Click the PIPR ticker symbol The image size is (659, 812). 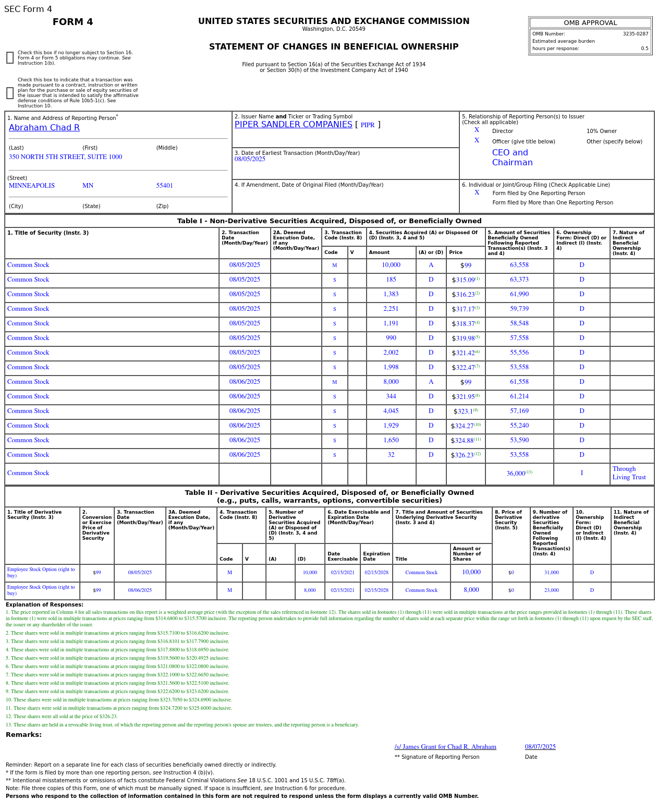coord(368,125)
